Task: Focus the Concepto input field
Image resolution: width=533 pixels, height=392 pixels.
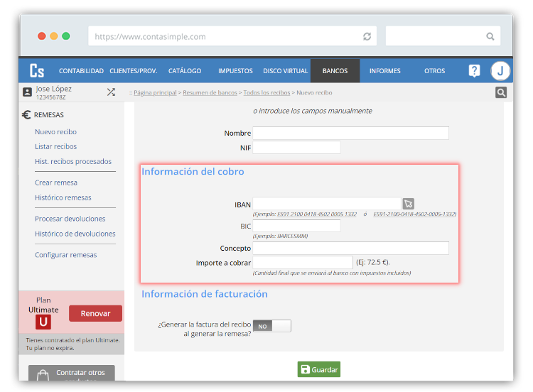Action: [x=350, y=249]
